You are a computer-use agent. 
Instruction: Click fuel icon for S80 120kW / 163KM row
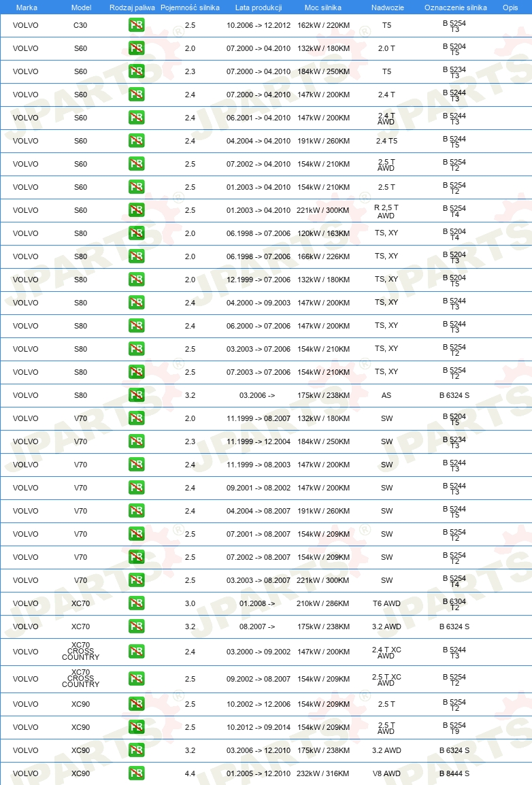[x=136, y=233]
